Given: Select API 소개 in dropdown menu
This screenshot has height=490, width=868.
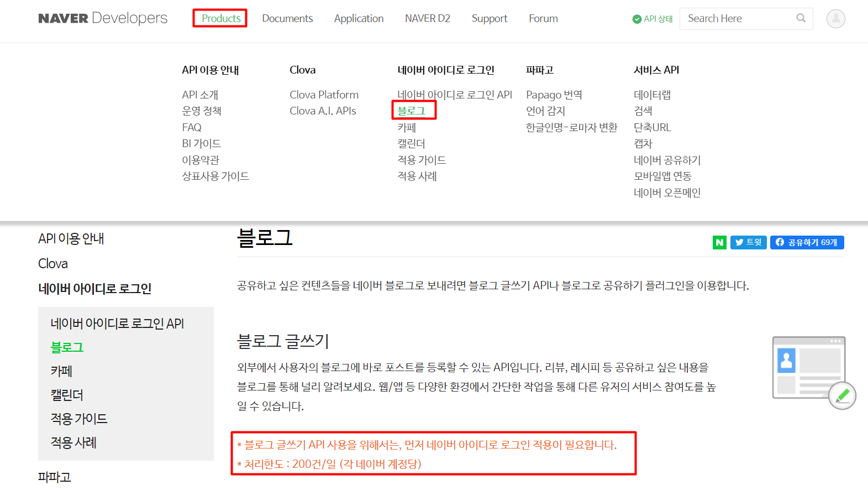Looking at the screenshot, I should 200,95.
